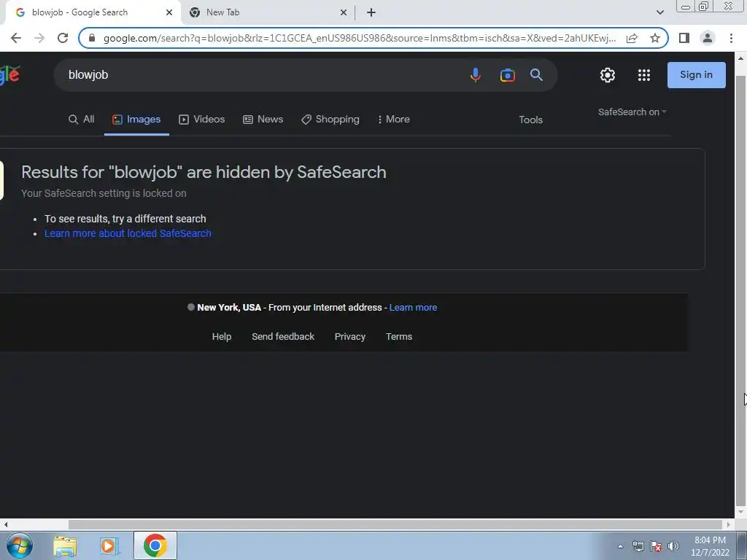Expand the SafeSearch on dropdown
Image resolution: width=747 pixels, height=560 pixels.
coord(632,112)
